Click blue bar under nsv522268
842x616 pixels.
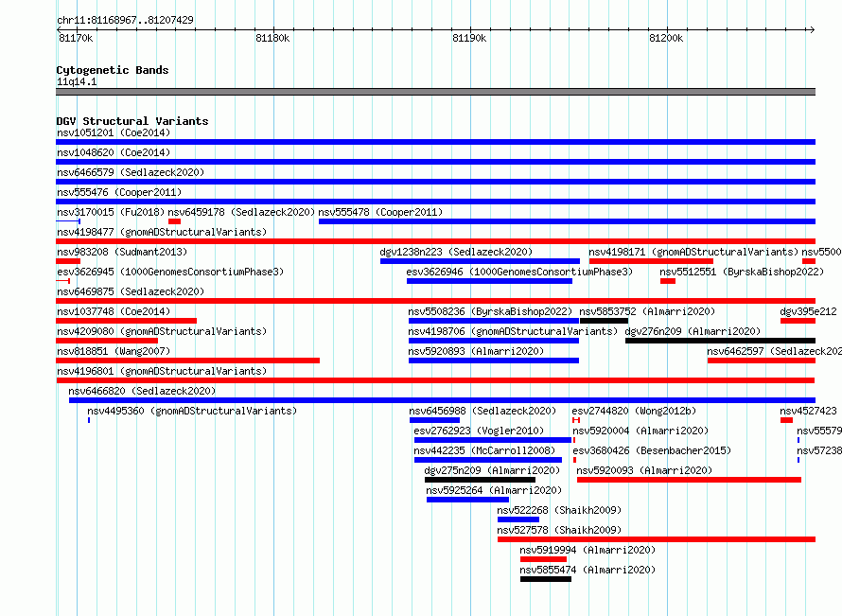[x=518, y=519]
